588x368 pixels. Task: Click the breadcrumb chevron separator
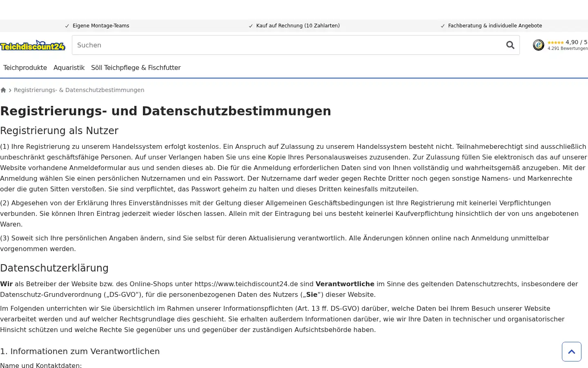(10, 90)
